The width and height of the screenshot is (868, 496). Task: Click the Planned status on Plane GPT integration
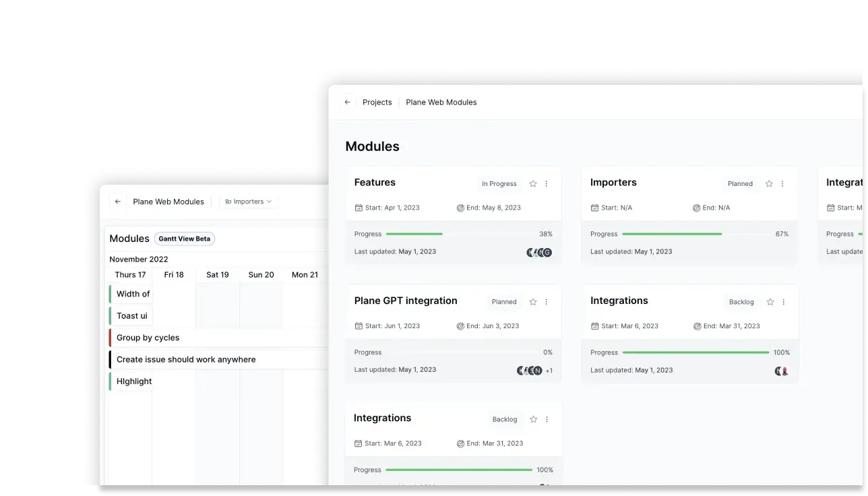click(504, 302)
